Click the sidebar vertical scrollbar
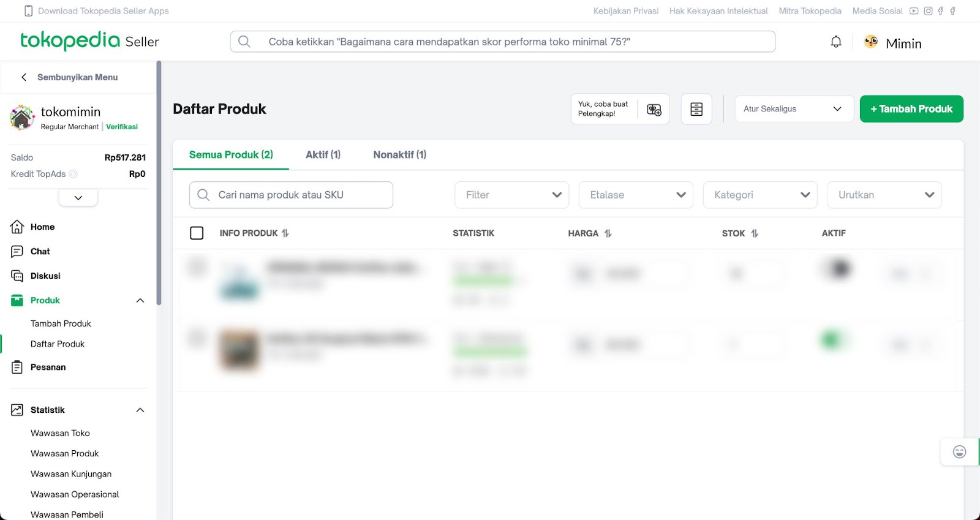Viewport: 980px width, 520px height. [x=159, y=183]
